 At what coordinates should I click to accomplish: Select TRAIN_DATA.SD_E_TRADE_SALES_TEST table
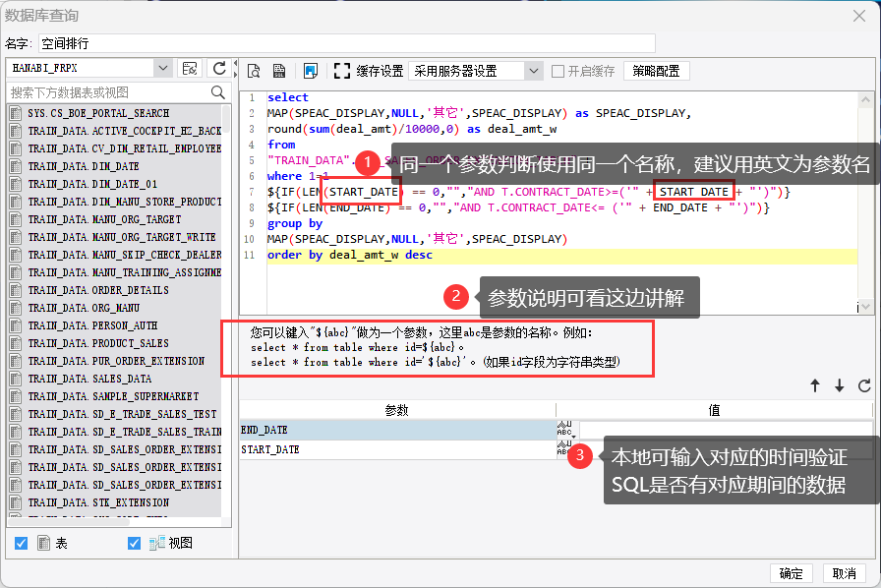coord(123,414)
